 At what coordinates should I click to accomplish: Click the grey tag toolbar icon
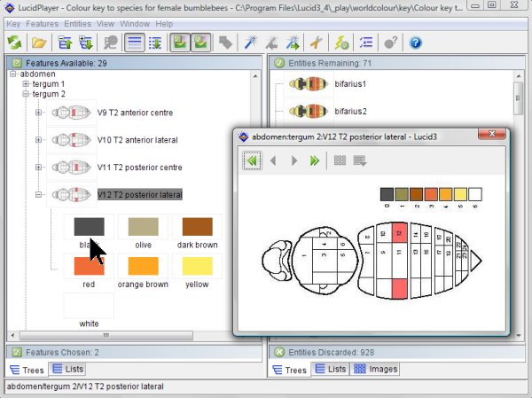[x=225, y=43]
